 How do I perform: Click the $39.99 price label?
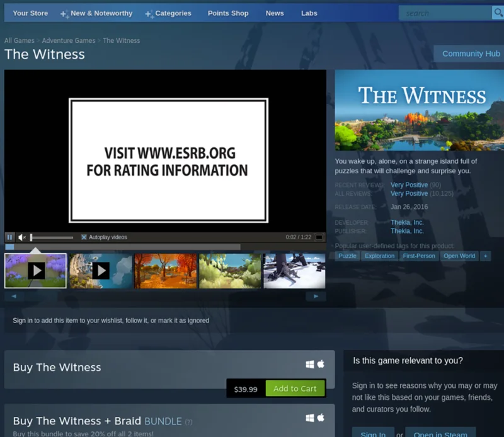(x=246, y=389)
